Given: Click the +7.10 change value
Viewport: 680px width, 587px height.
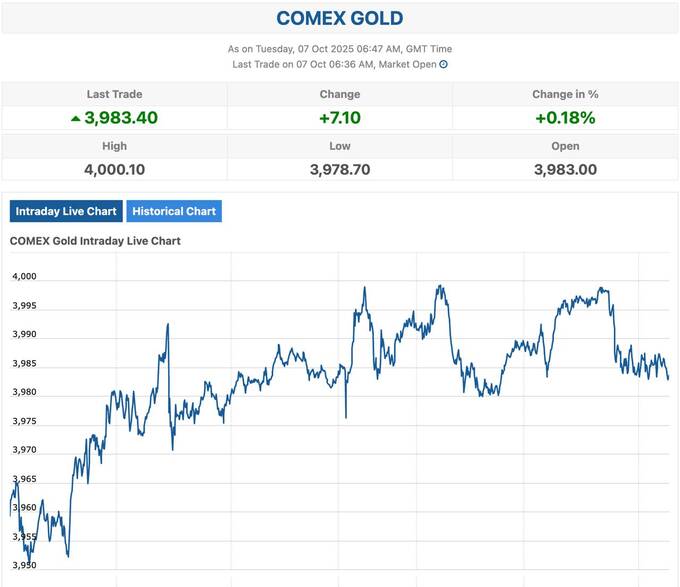Looking at the screenshot, I should pos(340,118).
